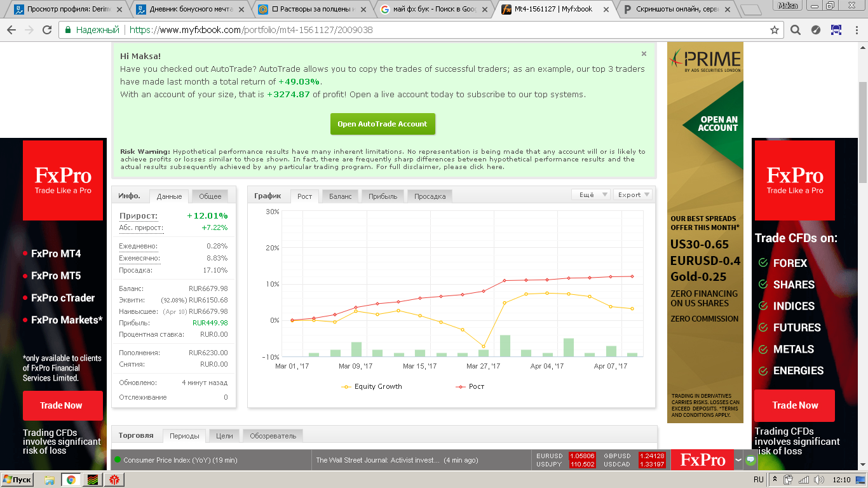Close the AutoTrade notice with its X
868x488 pixels.
coord(644,54)
